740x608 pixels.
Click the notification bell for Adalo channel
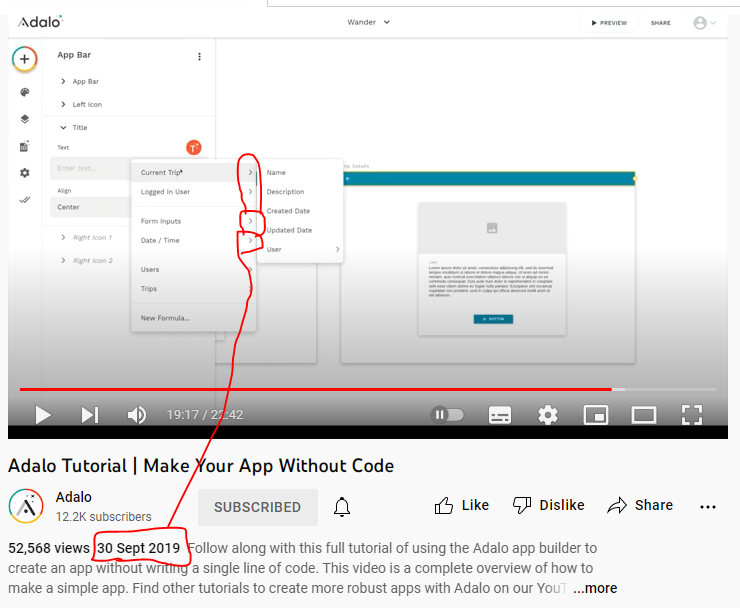(x=342, y=507)
